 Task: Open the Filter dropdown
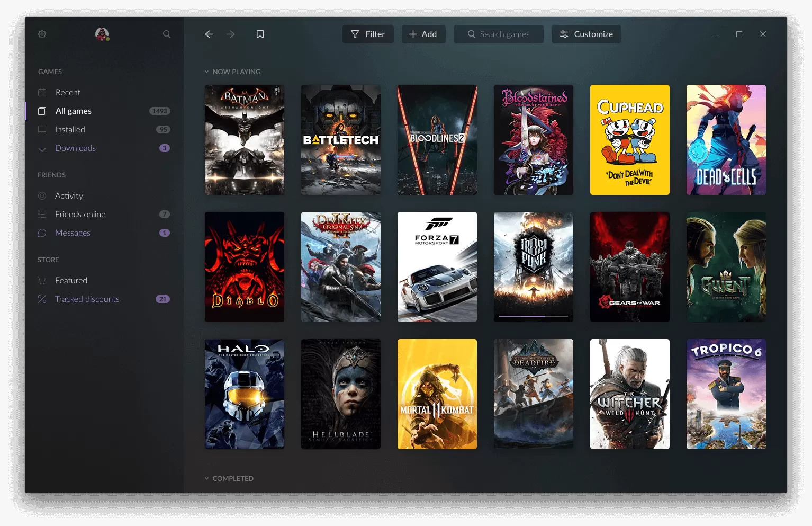368,34
